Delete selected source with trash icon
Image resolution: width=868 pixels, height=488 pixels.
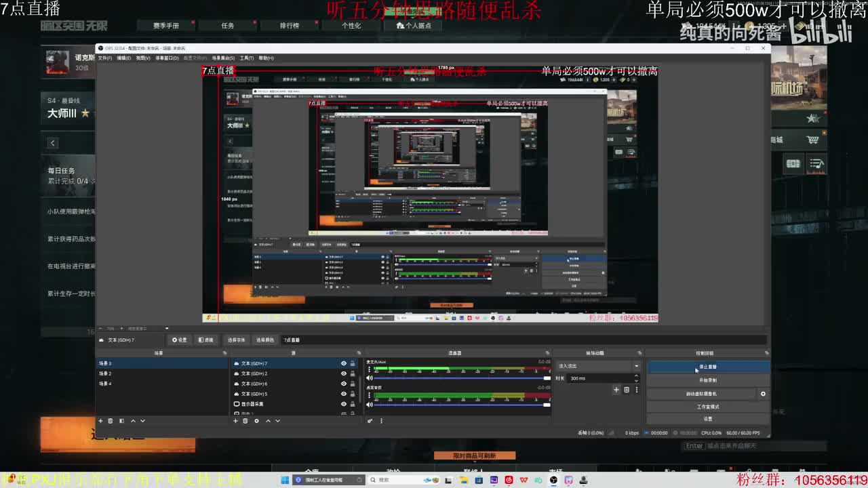245,421
